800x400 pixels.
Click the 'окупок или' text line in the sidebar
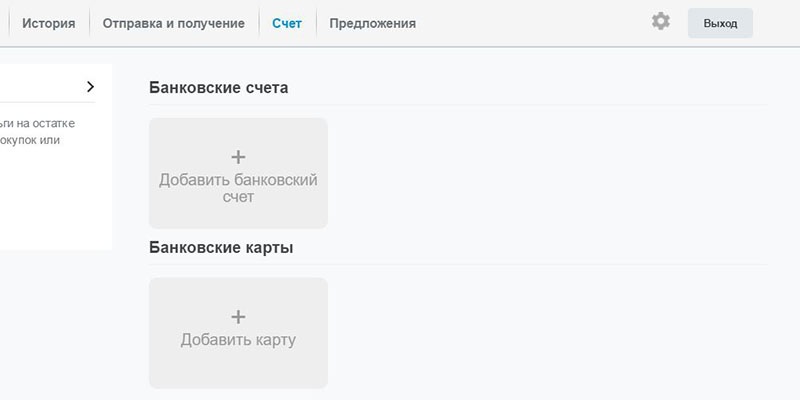pos(30,140)
